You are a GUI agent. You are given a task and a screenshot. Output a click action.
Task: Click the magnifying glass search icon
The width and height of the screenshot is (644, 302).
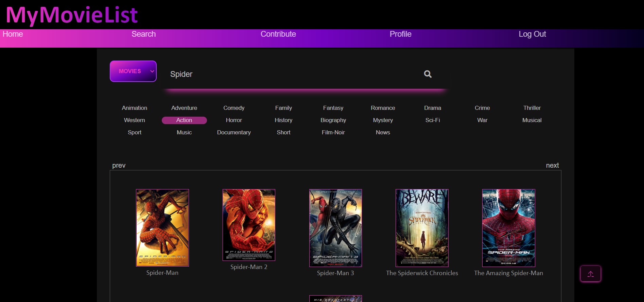point(428,74)
